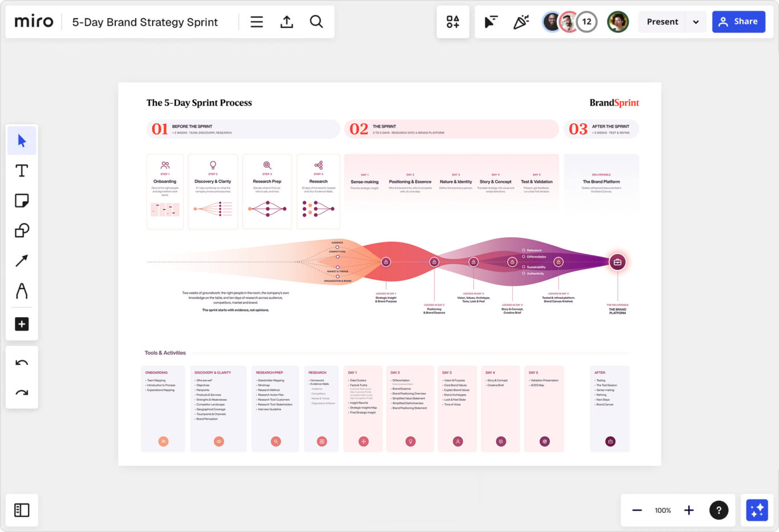Image resolution: width=779 pixels, height=532 pixels.
Task: Click the "Test & Validation" day 5 label
Action: click(537, 182)
